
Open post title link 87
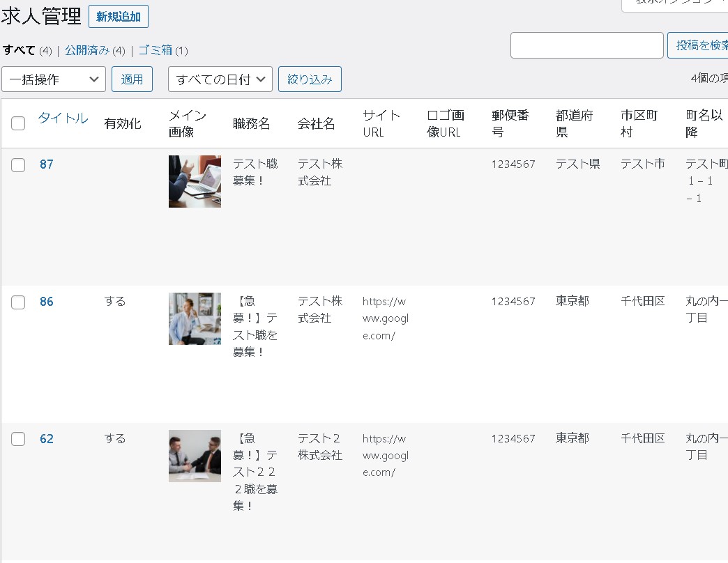47,164
